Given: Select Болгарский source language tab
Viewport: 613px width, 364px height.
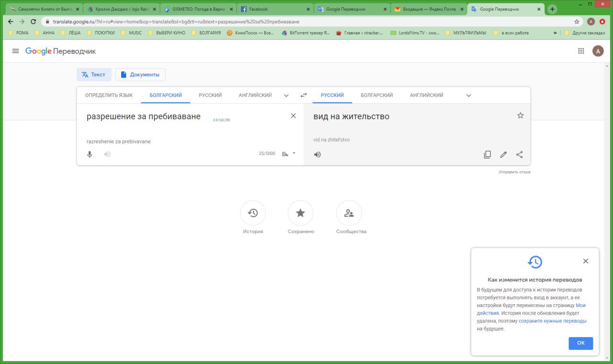Looking at the screenshot, I should [x=166, y=95].
